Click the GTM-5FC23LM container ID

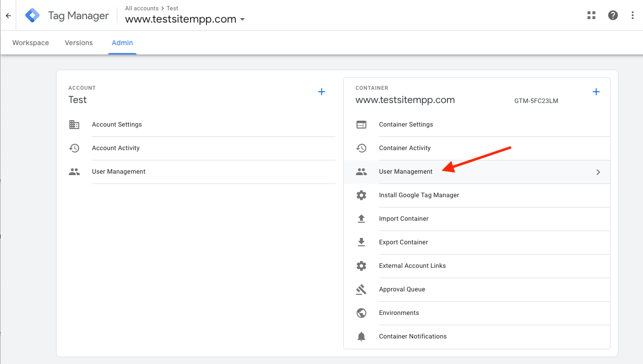tap(536, 101)
